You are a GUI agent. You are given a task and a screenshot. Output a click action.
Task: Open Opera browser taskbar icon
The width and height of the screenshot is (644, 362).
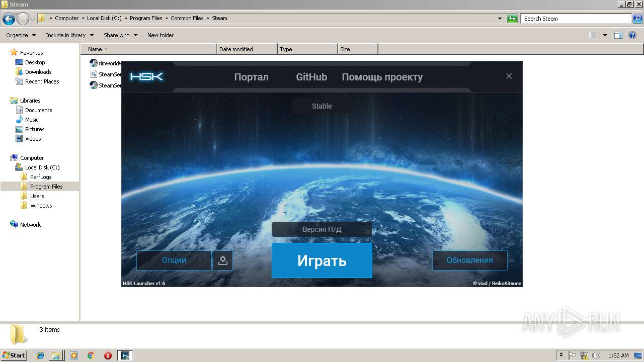click(x=108, y=355)
